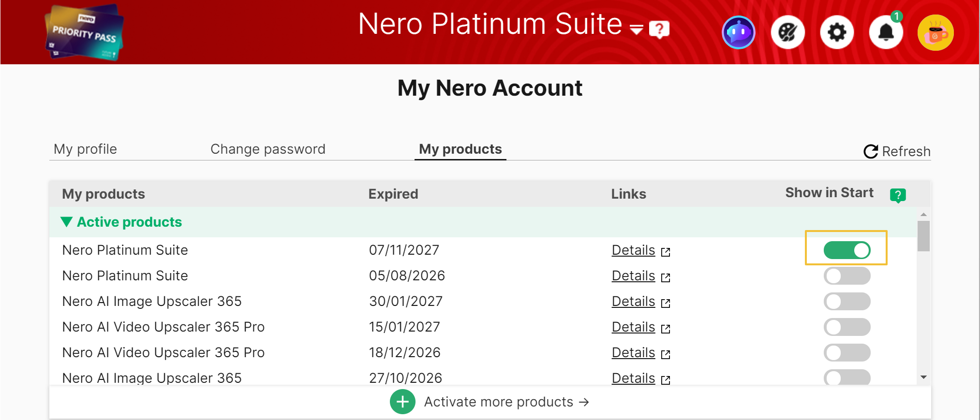Open the Nero Priority Pass card

(84, 32)
